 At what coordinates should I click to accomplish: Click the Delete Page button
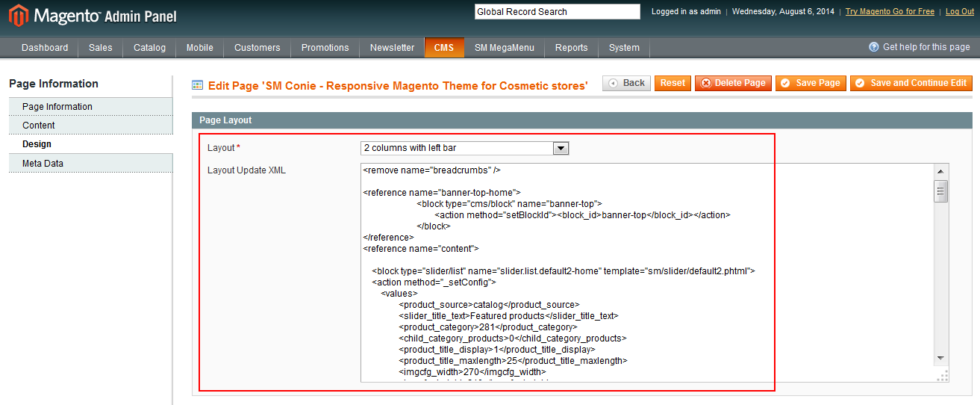click(x=733, y=83)
